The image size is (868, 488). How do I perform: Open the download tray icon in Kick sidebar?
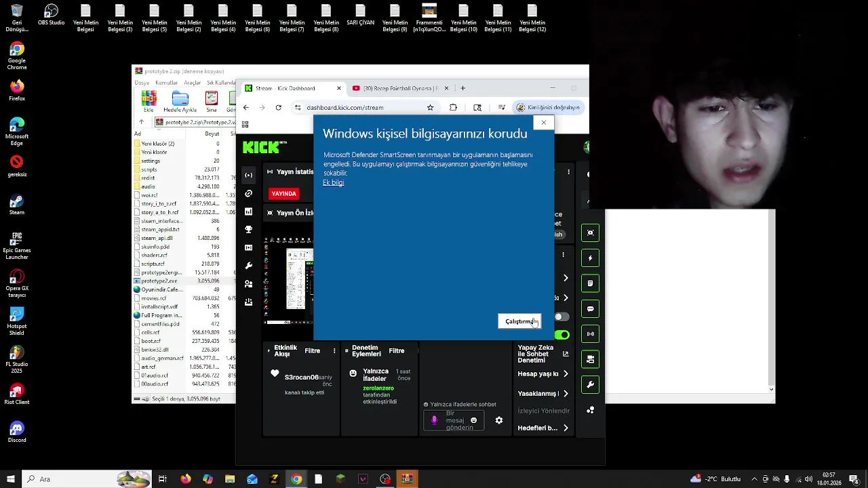coord(248,302)
